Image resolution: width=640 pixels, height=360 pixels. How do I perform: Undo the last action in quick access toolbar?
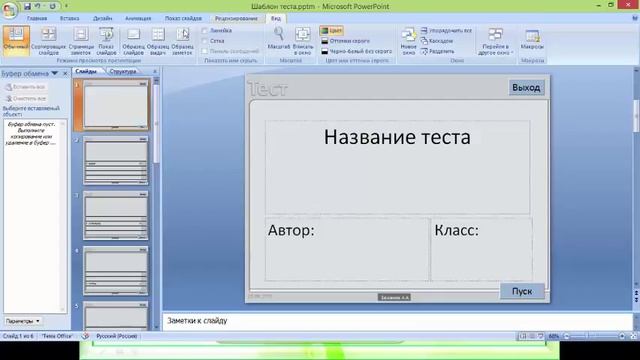38,6
